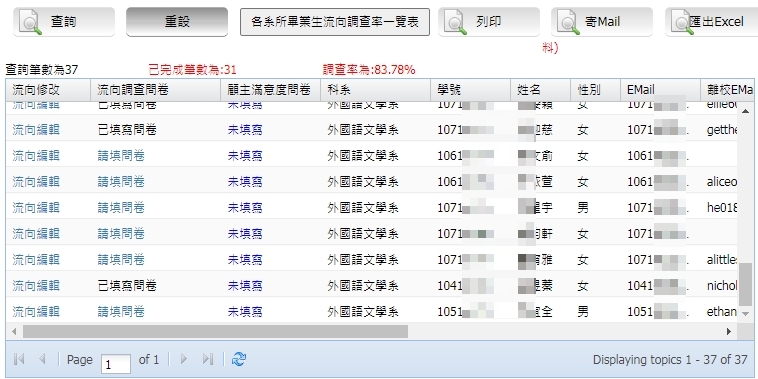Open 流向編輯 in the getthe row

36,130
